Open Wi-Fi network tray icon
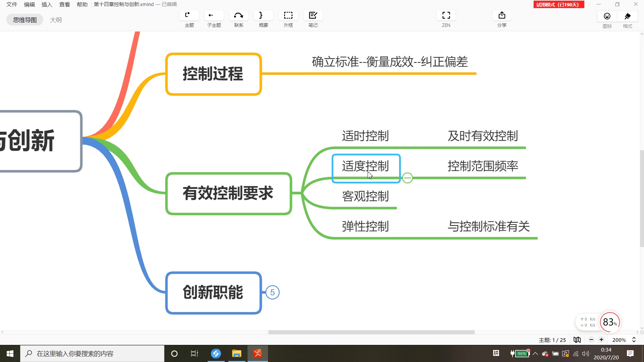 [576, 354]
